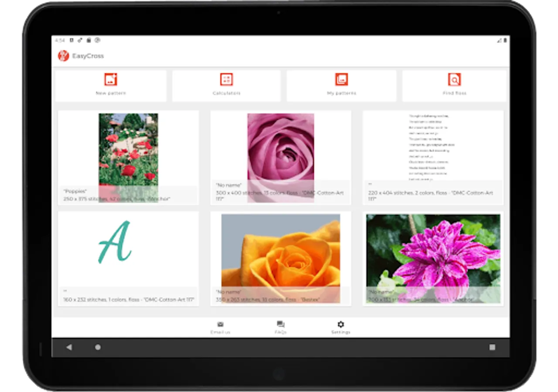This screenshot has height=392, width=558.
Task: Open the teal letter A pattern
Action: [115, 242]
